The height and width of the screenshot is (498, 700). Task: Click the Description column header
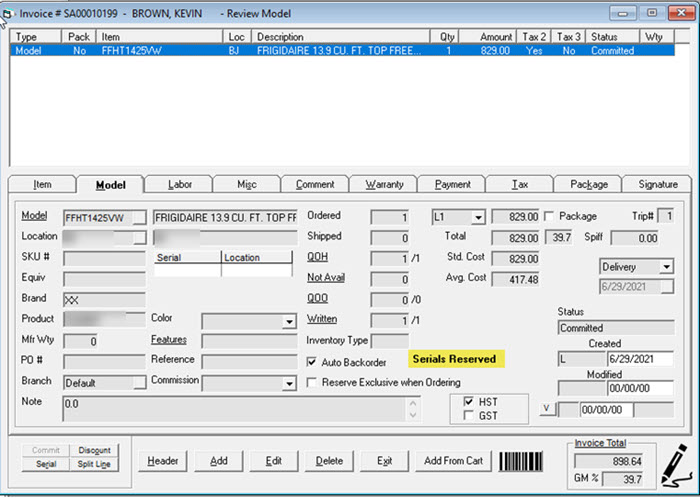point(341,37)
